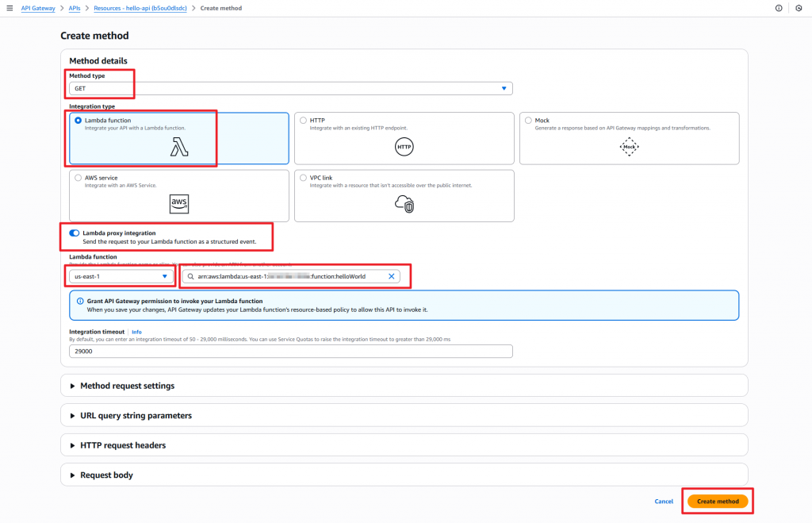This screenshot has height=523, width=812.
Task: Toggle Lambda proxy integration switch
Action: click(75, 233)
